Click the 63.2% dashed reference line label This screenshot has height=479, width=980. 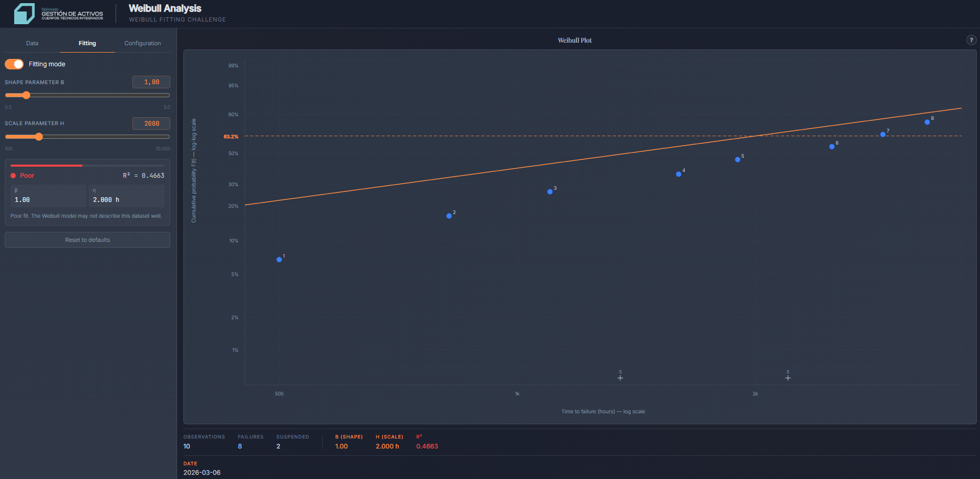230,136
